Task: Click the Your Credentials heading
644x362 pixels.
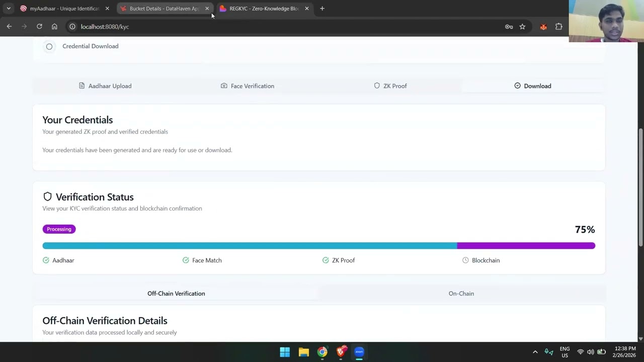Action: click(x=77, y=120)
